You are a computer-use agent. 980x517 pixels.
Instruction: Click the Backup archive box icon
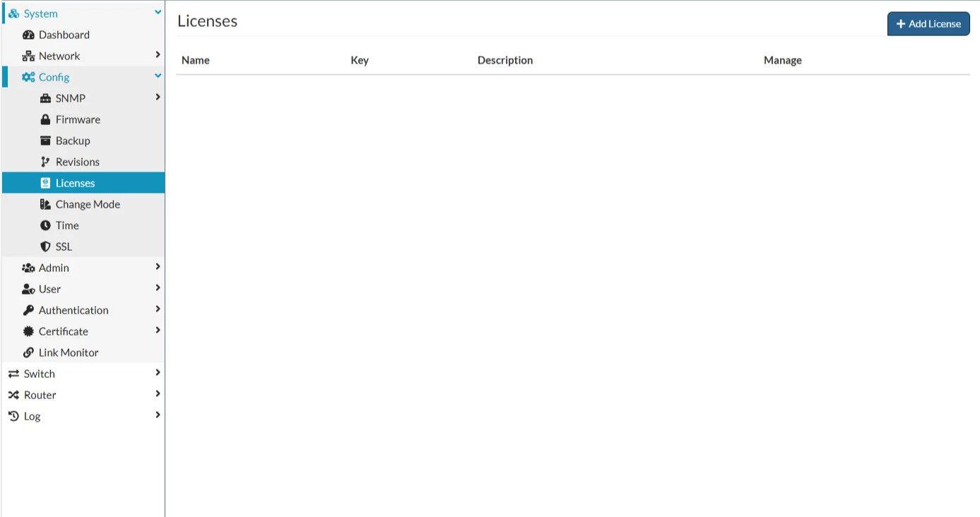45,141
